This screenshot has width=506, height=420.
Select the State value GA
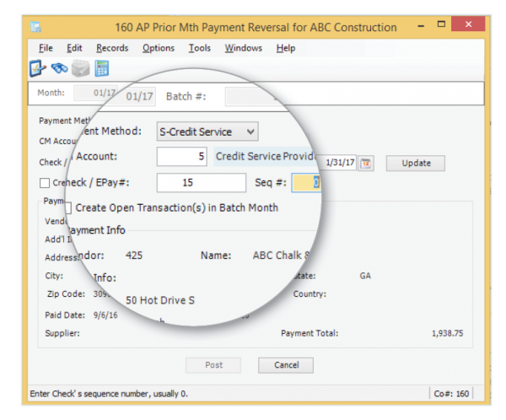click(x=365, y=276)
